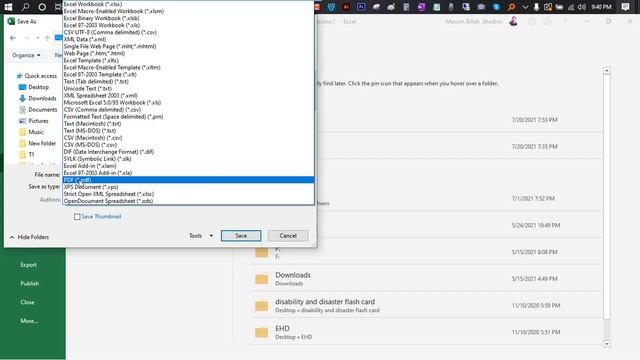Choose CSV UTF-8 (Comma delimited) type
Screen dimensions: 640x360
[188, 32]
